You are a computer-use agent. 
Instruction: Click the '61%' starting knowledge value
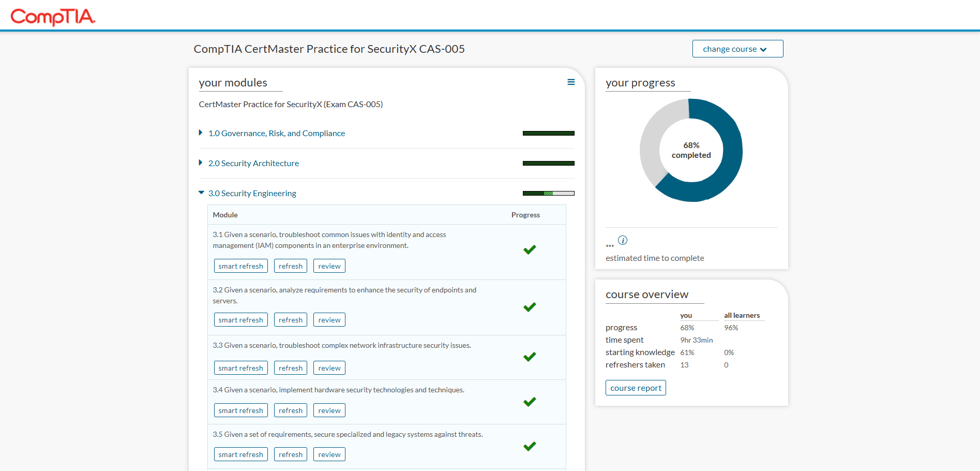pos(687,352)
